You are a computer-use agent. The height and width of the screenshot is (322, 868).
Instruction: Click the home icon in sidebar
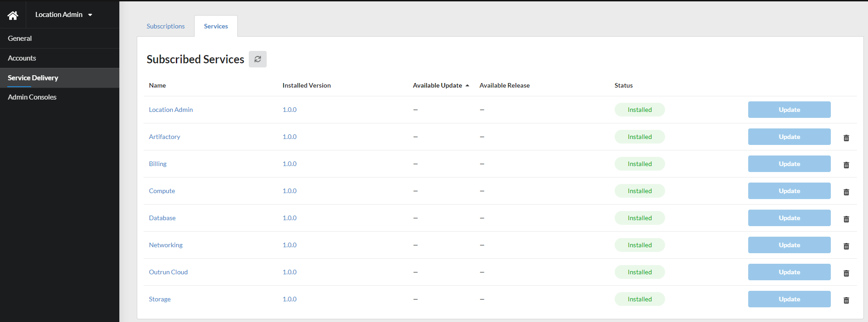pos(13,15)
